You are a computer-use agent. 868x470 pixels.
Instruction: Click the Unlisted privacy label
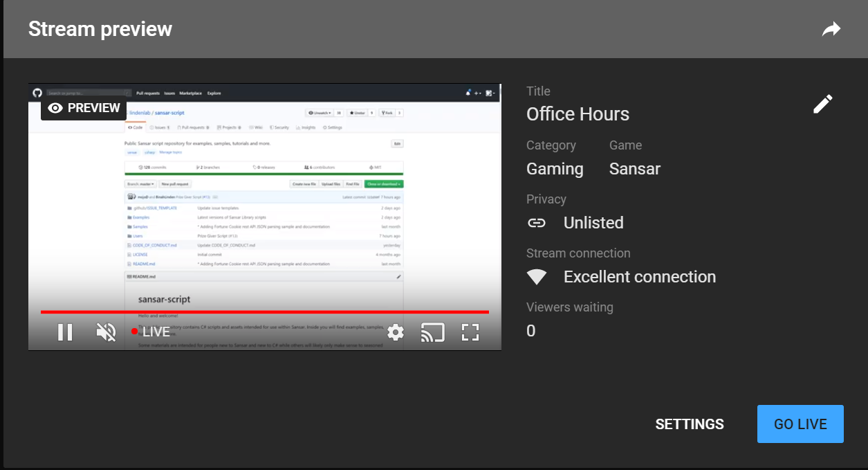tap(593, 223)
